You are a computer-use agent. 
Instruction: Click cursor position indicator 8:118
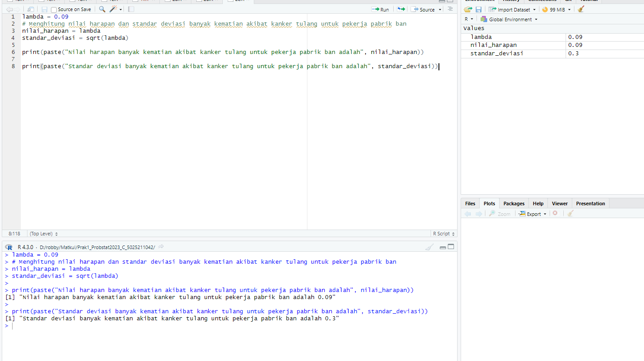point(14,234)
